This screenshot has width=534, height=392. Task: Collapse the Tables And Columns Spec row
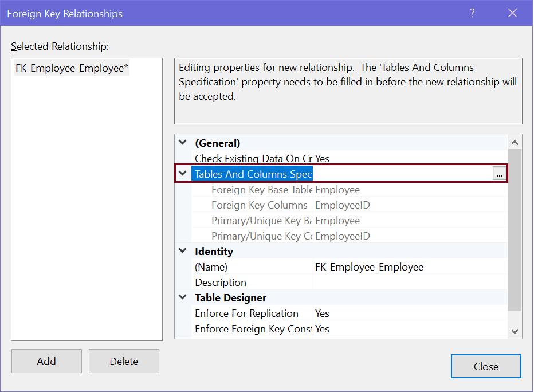[182, 173]
